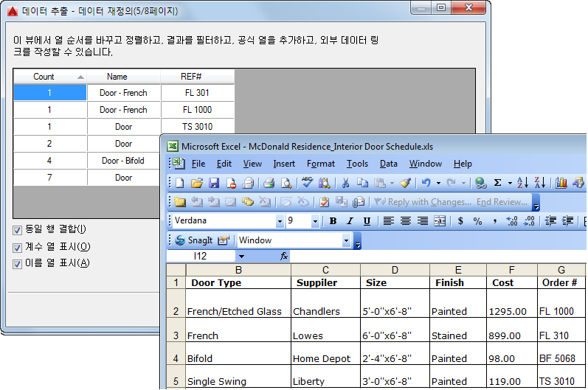Click the Decrease Decimal icon
588x390 pixels.
coord(529,221)
